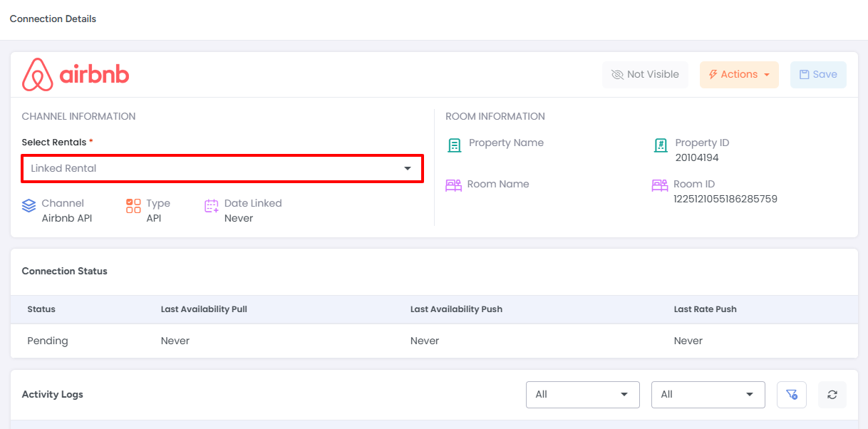Click the Room ID 1225121055186285759
This screenshot has width=868, height=429.
click(x=725, y=199)
